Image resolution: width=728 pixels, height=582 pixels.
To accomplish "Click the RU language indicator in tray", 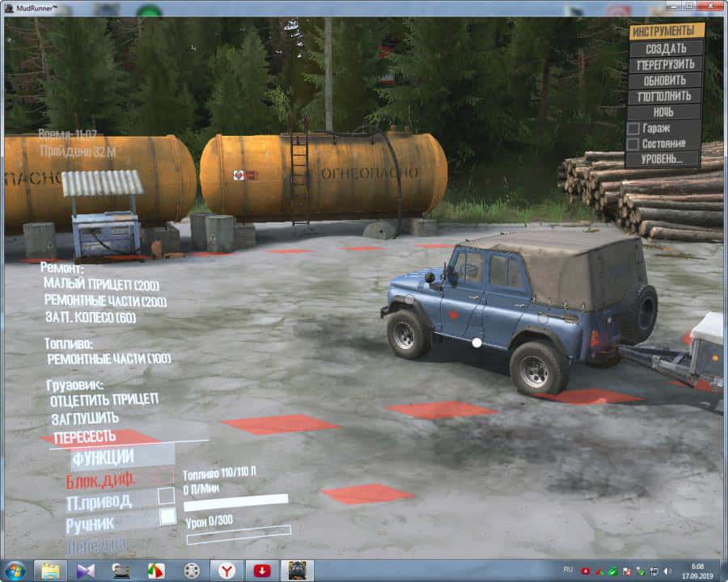I will [x=568, y=569].
